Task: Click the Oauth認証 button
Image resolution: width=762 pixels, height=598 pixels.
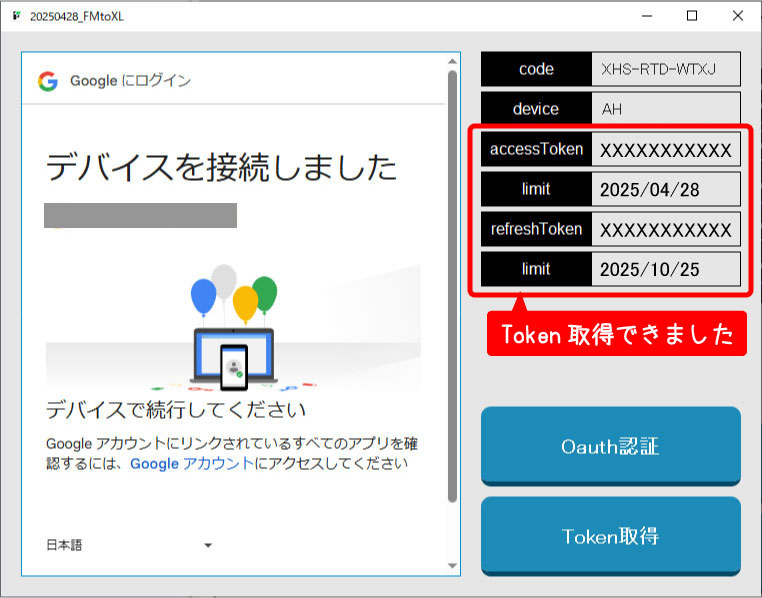Action: tap(611, 446)
